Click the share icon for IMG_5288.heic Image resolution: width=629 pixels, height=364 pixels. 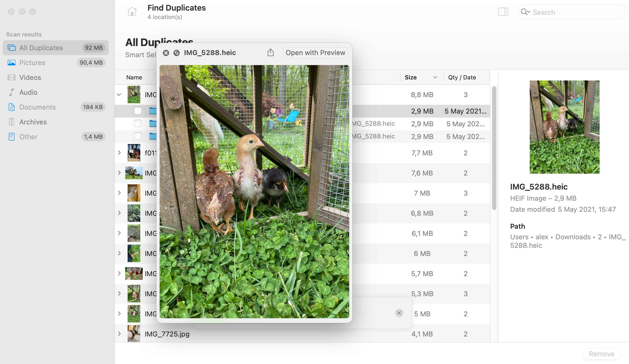pos(270,52)
